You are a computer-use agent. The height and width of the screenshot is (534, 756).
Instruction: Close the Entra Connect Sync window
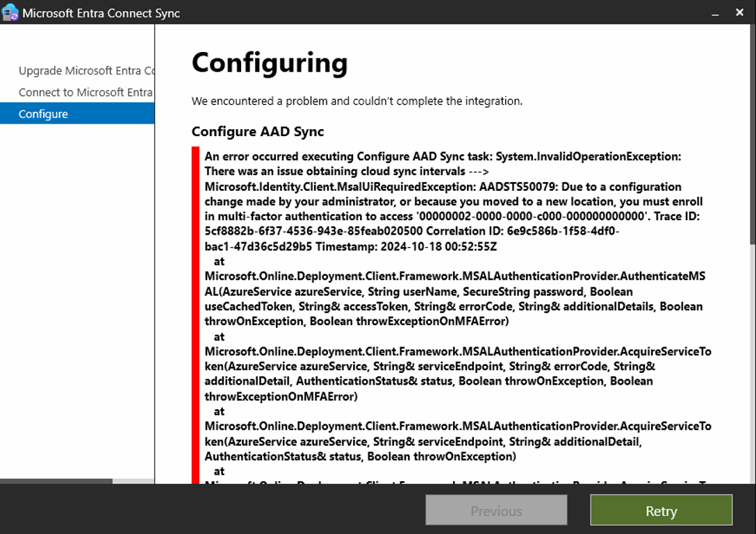[x=739, y=12]
